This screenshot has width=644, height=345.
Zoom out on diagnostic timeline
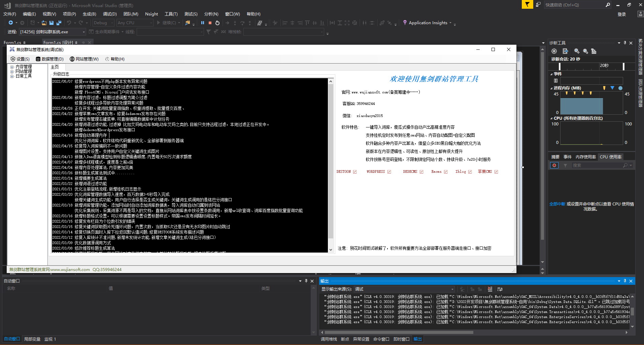(x=585, y=51)
